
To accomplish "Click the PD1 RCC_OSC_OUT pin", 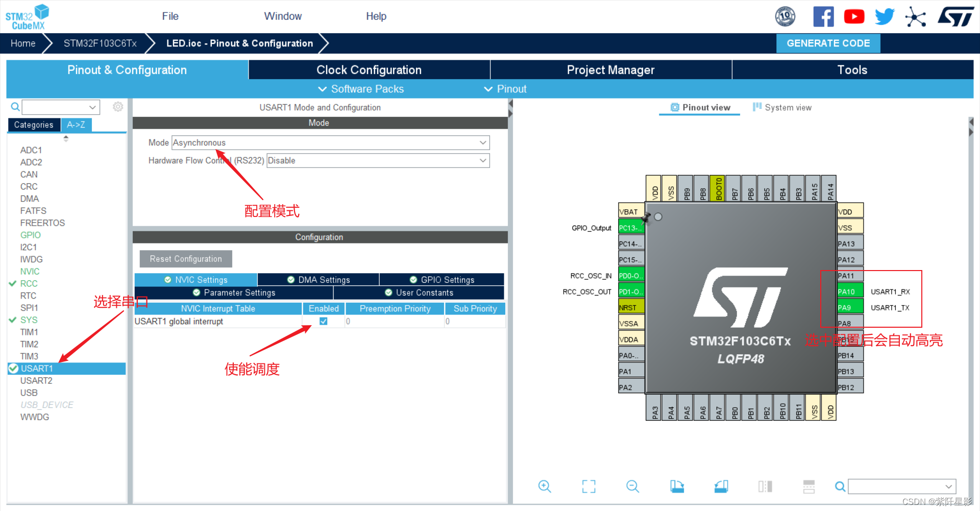I will pos(631,291).
